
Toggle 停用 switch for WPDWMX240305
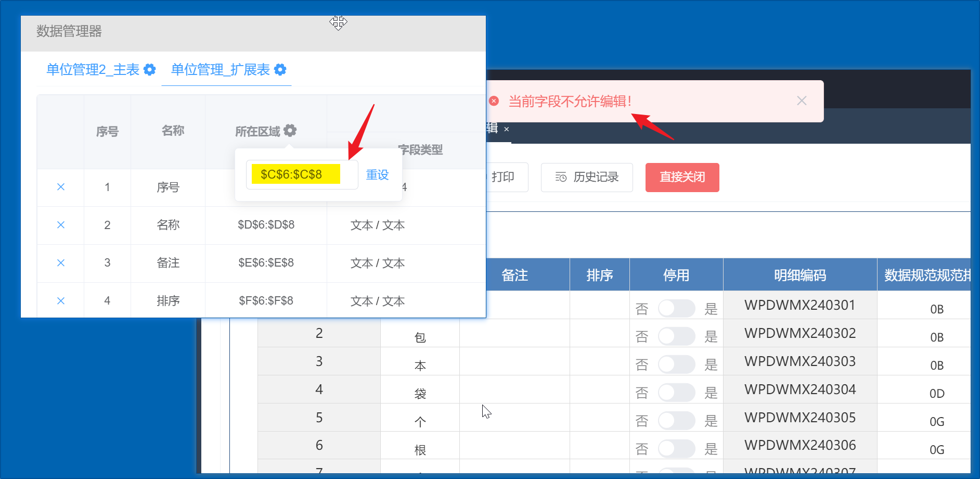coord(676,421)
